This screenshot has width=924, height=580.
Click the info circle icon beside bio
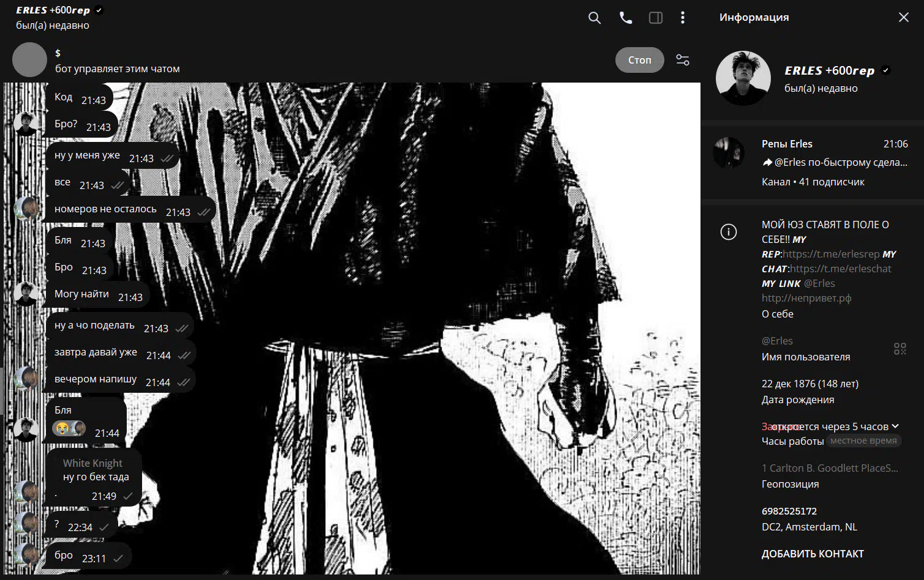tap(729, 232)
